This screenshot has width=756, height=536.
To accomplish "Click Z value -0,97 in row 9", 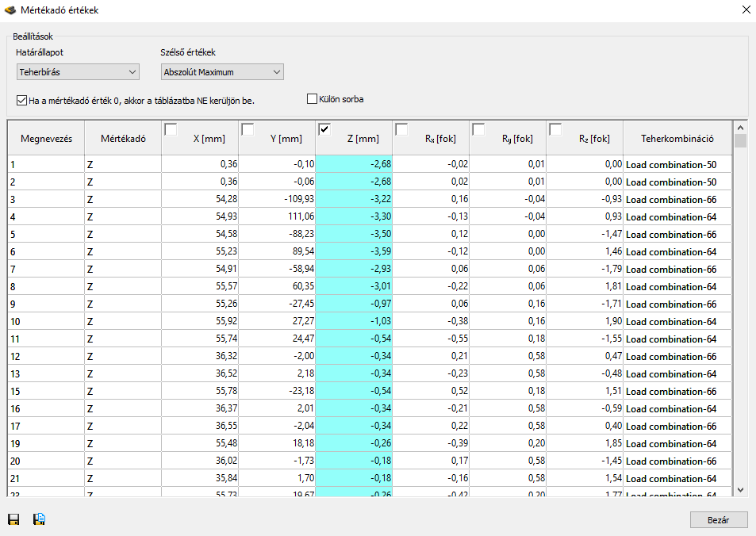I will [x=354, y=304].
